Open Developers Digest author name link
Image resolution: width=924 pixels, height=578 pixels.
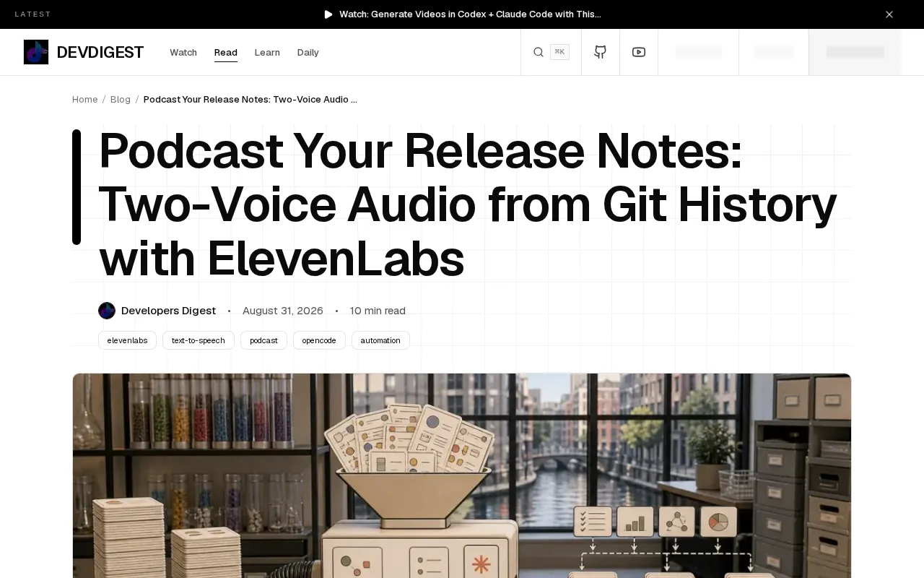tap(168, 311)
